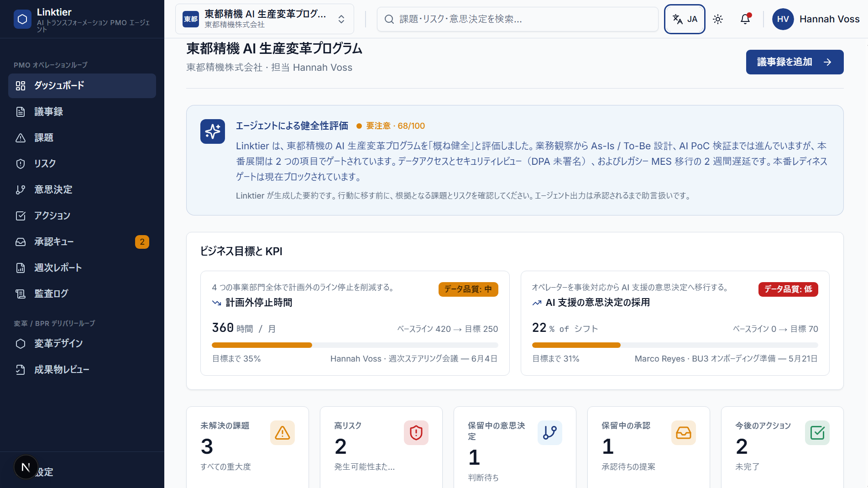Screen dimensions: 868x488
Task: Click the 東都 project logo tile
Action: point(191,19)
